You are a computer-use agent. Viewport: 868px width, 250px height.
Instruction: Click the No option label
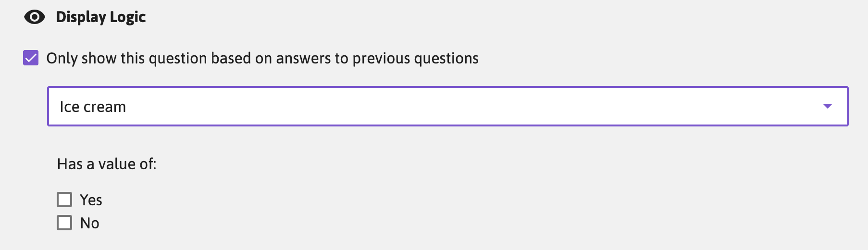[89, 223]
